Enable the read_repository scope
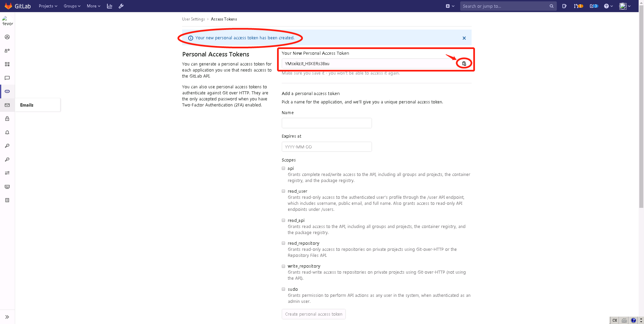Screen dimensions: 644x324 (283, 243)
